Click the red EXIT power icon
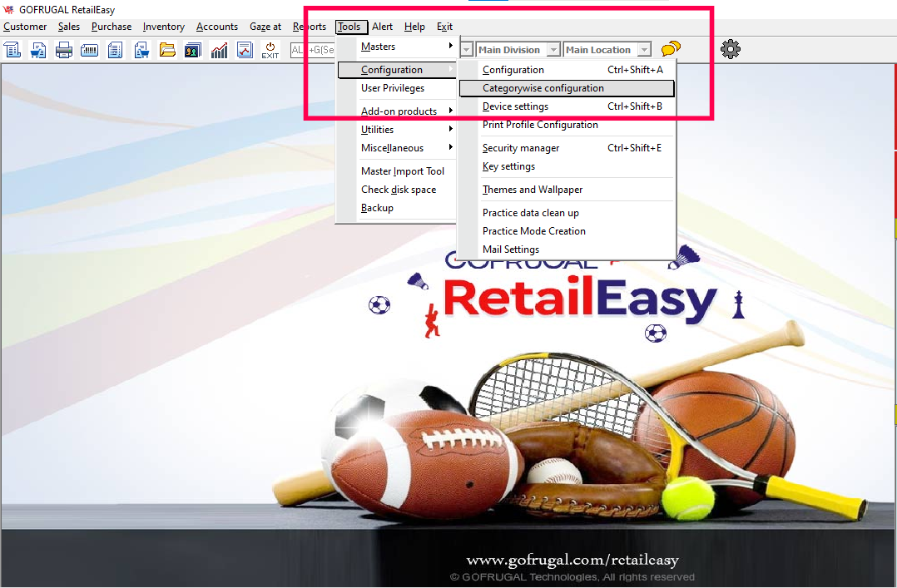This screenshot has width=897, height=588. (x=270, y=50)
